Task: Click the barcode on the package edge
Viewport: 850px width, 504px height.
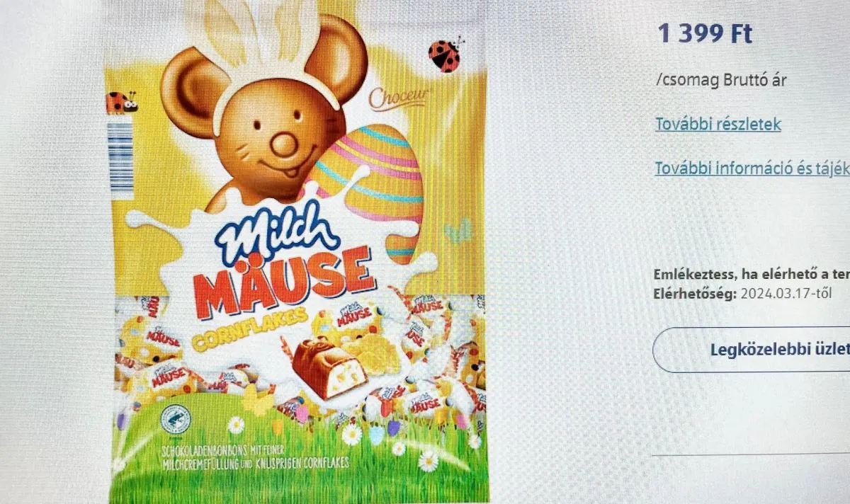Action: coord(120,159)
